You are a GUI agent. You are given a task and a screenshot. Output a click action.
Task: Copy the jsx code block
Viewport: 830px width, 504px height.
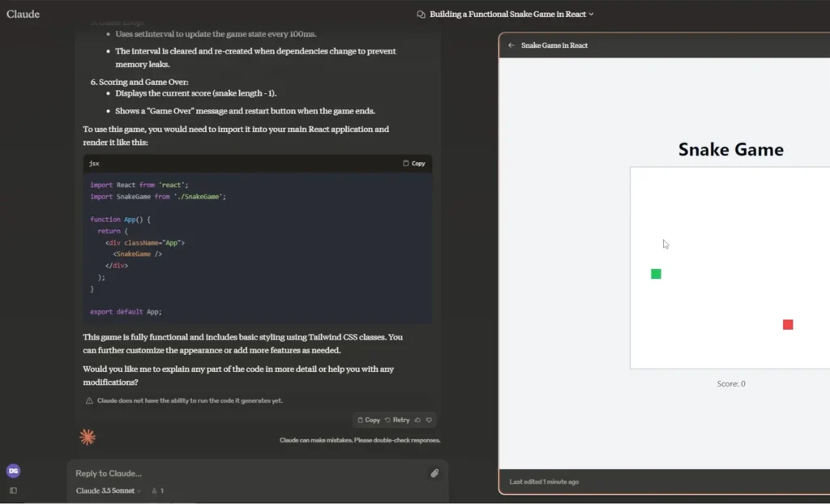[x=414, y=163]
